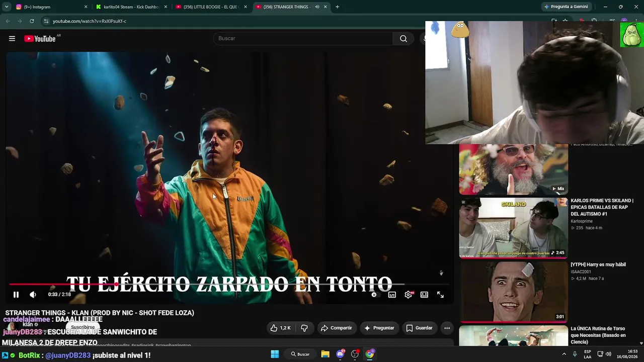This screenshot has height=362, width=644.
Task: Open La ÚNICA Rutina de Torso video
Action: pyautogui.click(x=598, y=335)
